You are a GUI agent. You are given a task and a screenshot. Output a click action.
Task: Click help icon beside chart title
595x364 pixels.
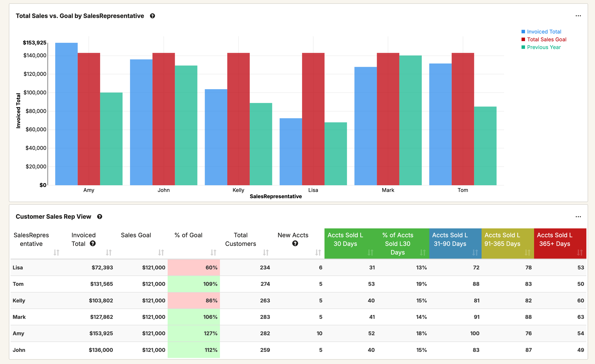(x=152, y=16)
